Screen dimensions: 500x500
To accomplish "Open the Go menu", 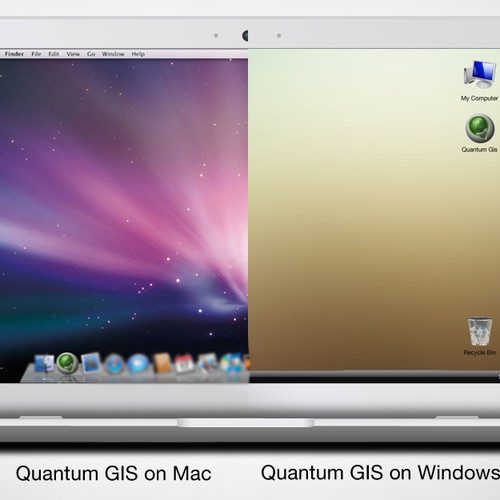I will point(91,54).
